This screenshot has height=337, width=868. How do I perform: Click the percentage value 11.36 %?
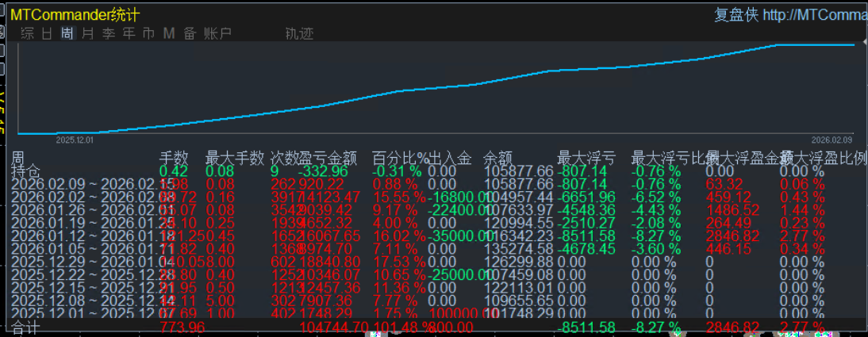(398, 289)
